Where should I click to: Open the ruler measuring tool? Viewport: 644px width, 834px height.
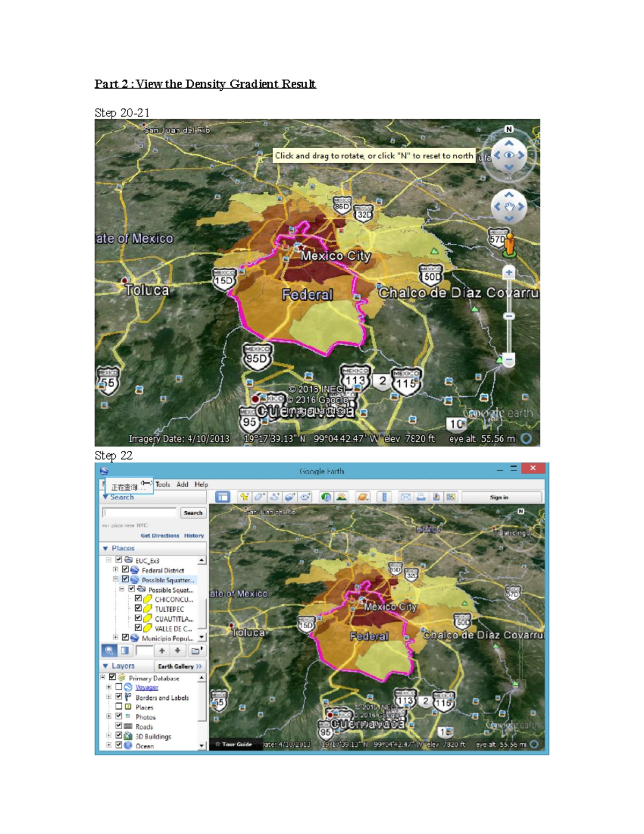point(384,497)
